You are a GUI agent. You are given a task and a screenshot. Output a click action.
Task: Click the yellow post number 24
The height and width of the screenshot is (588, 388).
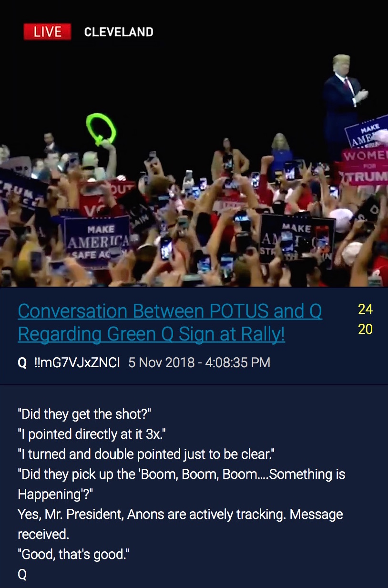365,309
